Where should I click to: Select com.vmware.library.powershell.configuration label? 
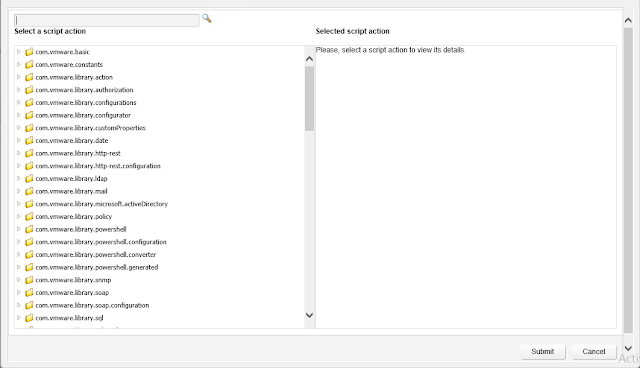[x=101, y=242]
